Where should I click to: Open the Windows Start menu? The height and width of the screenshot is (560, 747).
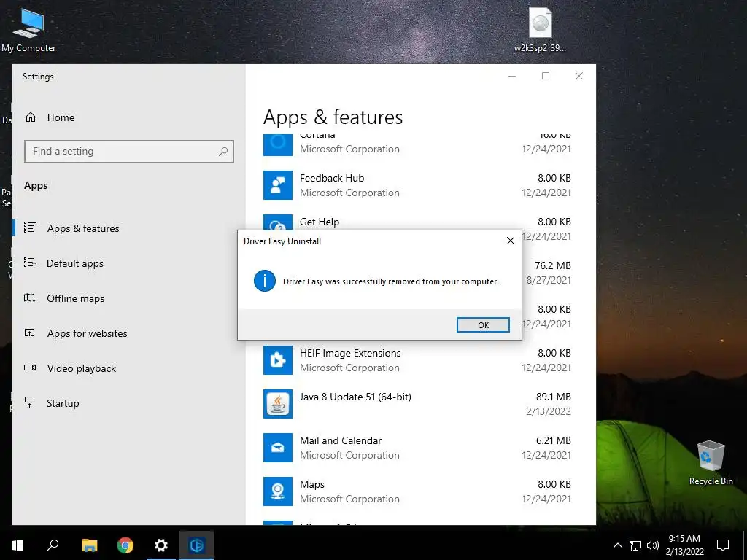point(18,545)
